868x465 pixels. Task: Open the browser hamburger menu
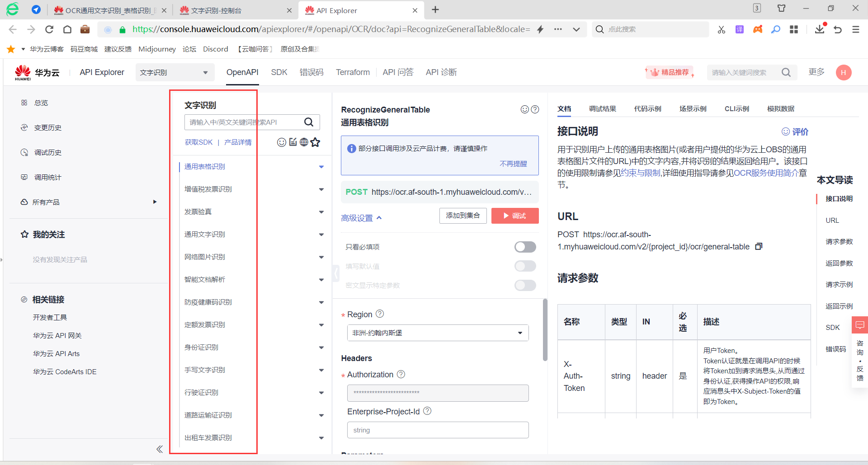click(x=856, y=29)
